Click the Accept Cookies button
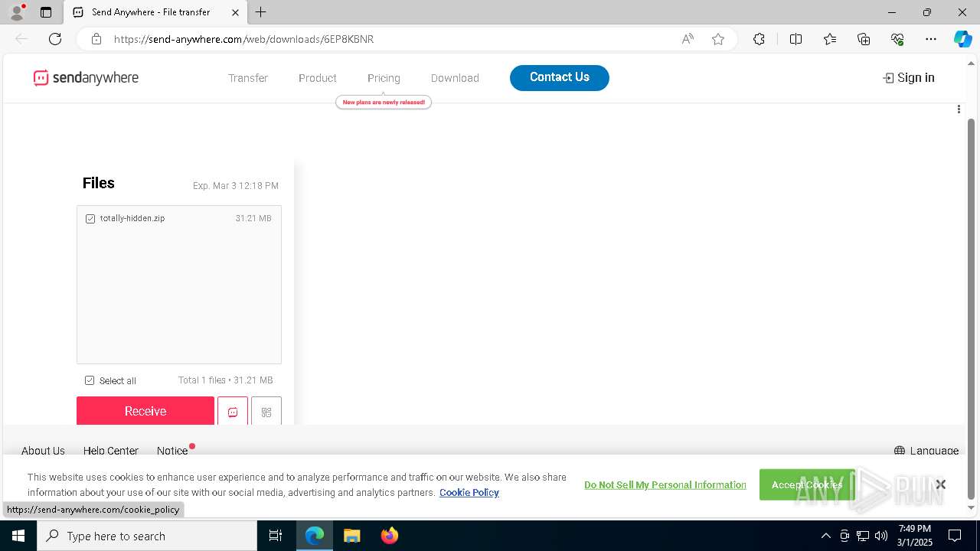Screen dimensions: 980x551 click(807, 484)
